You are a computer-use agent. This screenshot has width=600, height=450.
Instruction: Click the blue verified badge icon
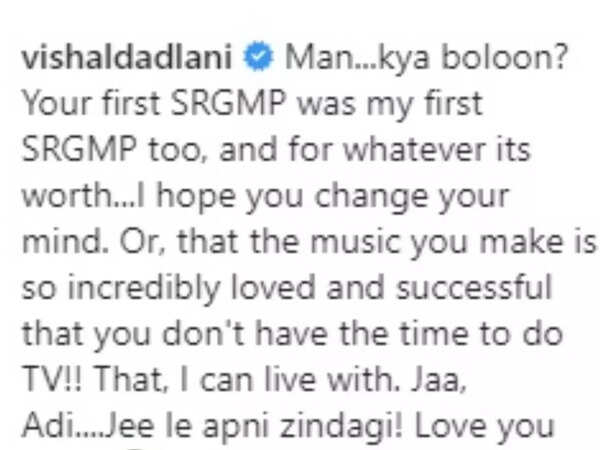click(259, 57)
